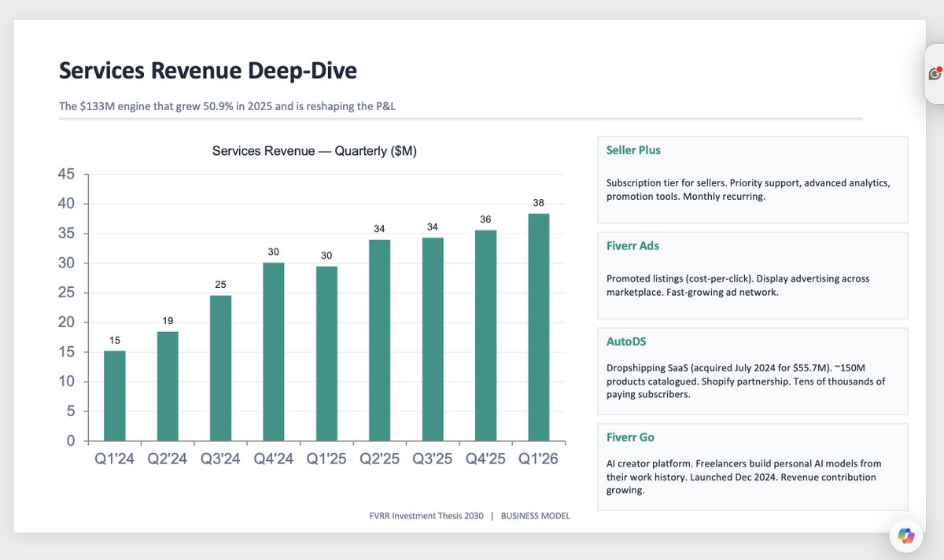Select the Seller Plus subscription tier description
The height and width of the screenshot is (560, 944).
748,190
